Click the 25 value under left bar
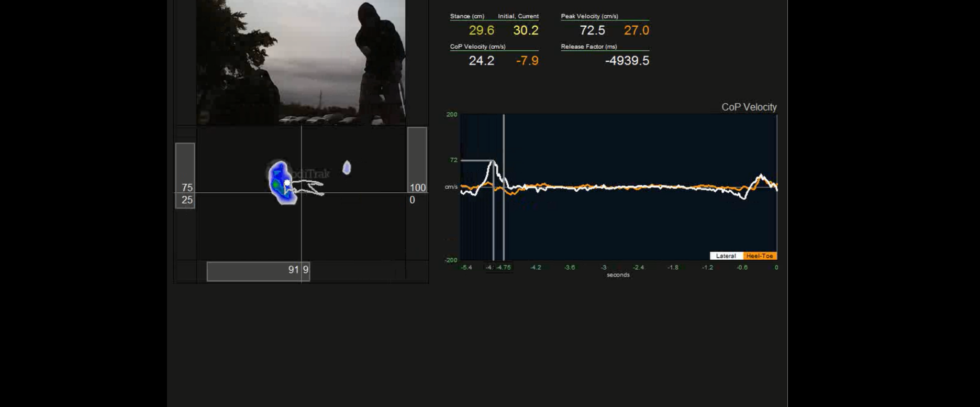 (x=187, y=200)
